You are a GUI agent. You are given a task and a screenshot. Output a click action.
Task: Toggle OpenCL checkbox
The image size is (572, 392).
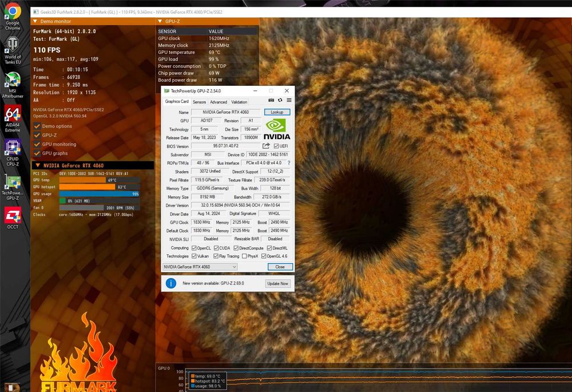click(x=194, y=248)
